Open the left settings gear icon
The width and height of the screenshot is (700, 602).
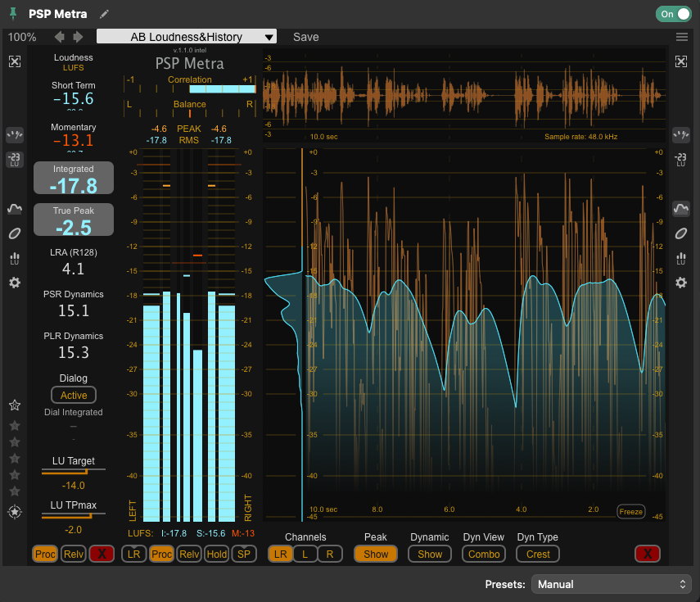(15, 283)
